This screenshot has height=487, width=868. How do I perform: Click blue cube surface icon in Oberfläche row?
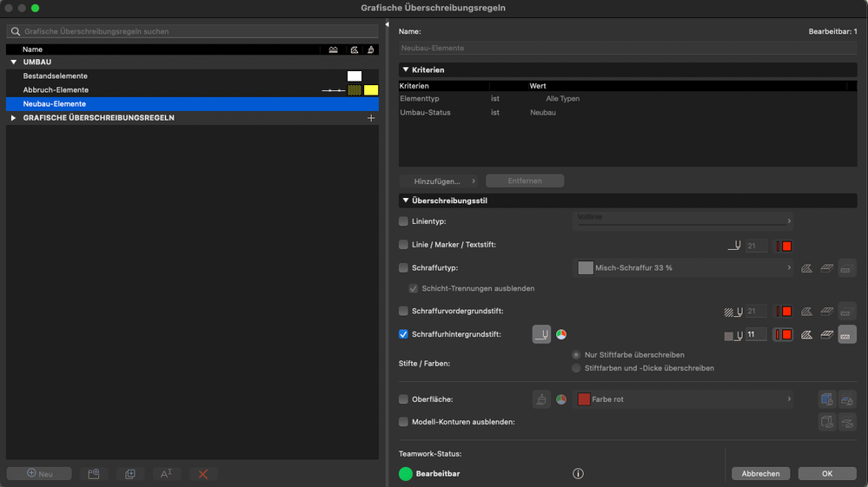[827, 399]
